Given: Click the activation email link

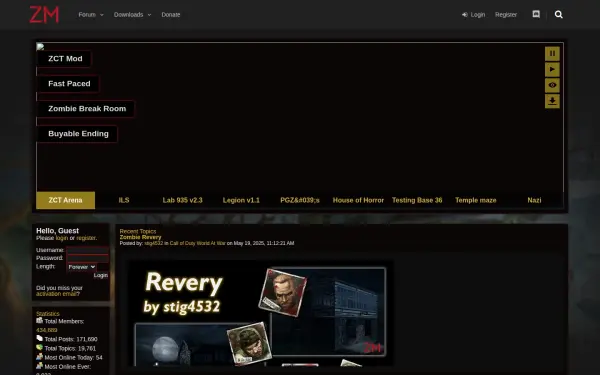Looking at the screenshot, I should [x=56, y=294].
